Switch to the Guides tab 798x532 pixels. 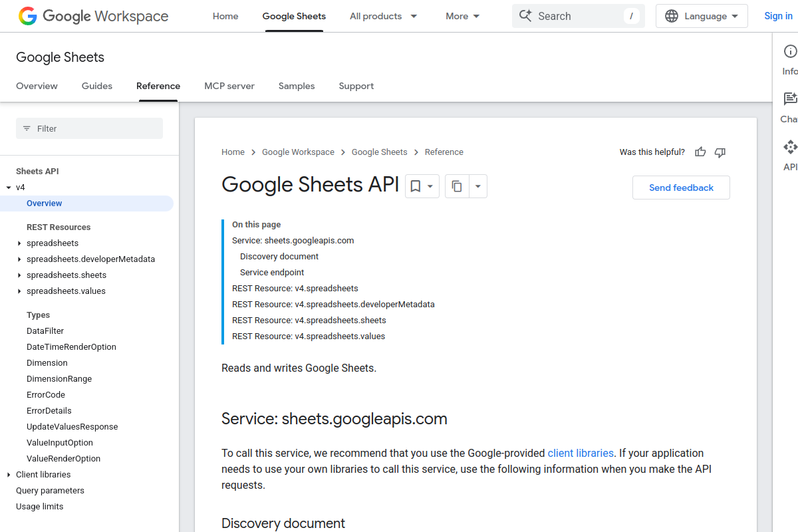[x=97, y=86]
